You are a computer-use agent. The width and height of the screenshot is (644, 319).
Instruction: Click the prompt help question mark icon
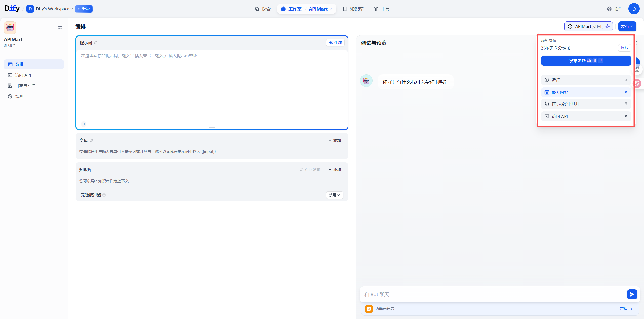(x=96, y=43)
